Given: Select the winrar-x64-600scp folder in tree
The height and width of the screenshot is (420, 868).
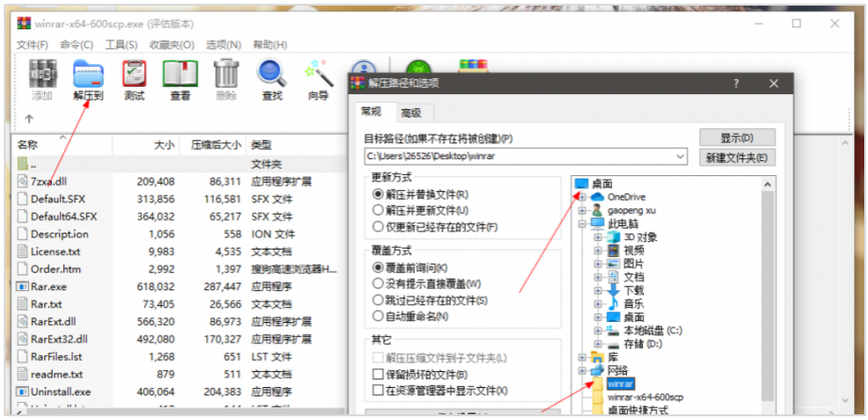Looking at the screenshot, I should (x=646, y=397).
